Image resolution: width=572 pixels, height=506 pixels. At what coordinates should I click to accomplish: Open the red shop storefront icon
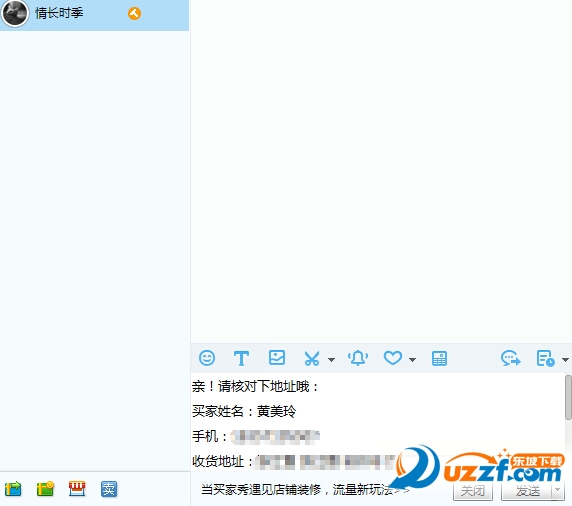(77, 489)
